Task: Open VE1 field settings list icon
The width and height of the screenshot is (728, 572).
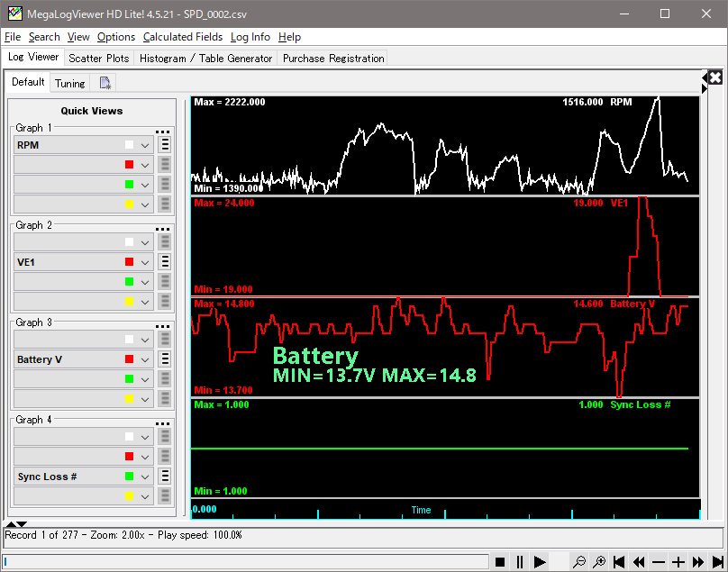Action: tap(165, 262)
